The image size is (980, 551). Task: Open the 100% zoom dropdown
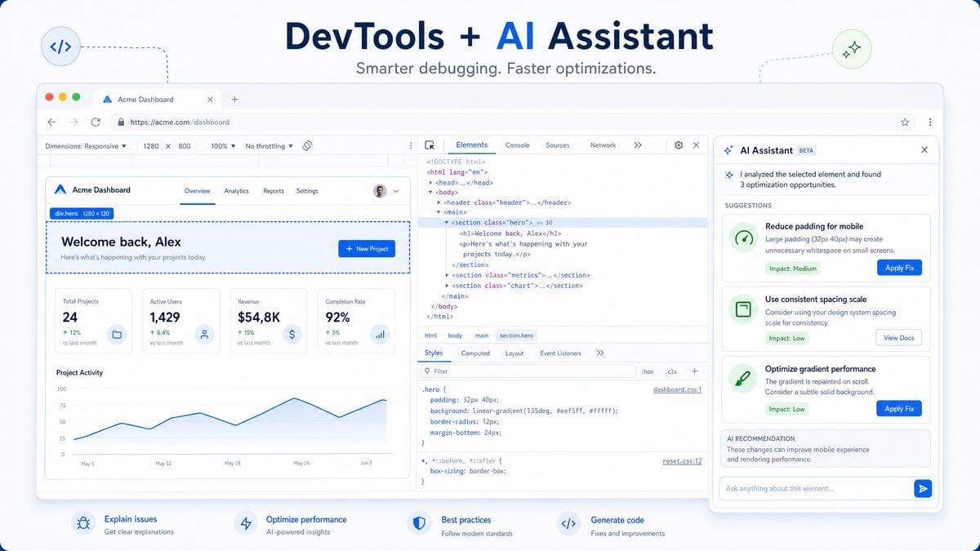[223, 146]
